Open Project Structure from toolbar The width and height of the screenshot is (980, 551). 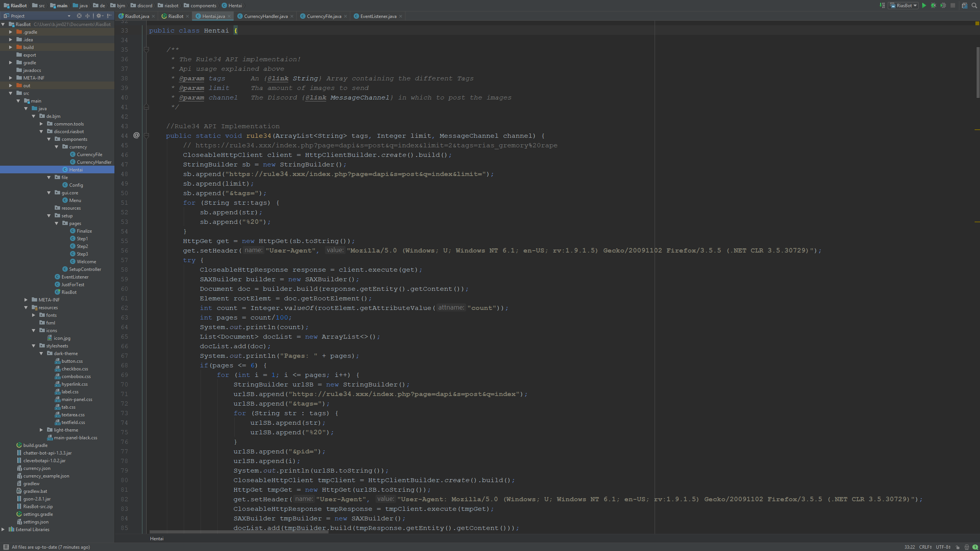point(964,5)
